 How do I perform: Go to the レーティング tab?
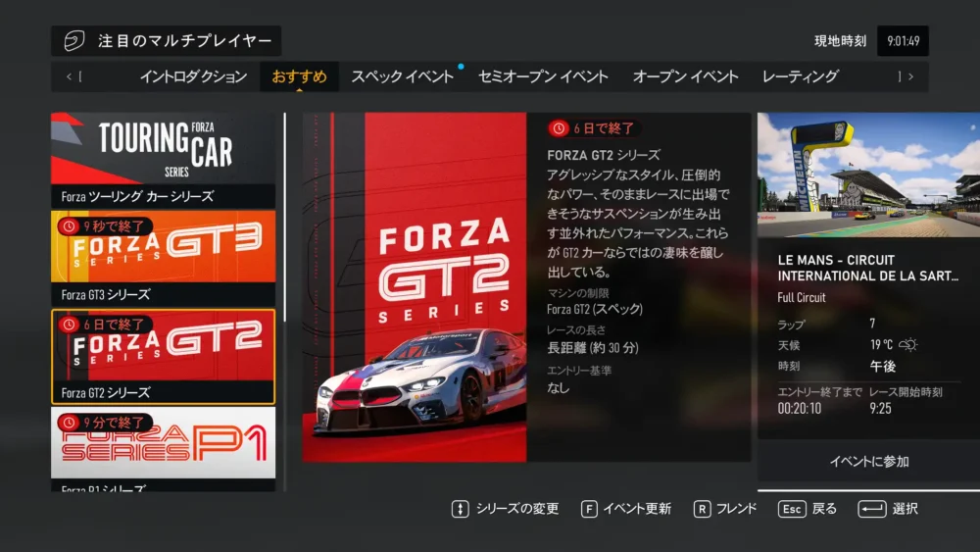[800, 76]
